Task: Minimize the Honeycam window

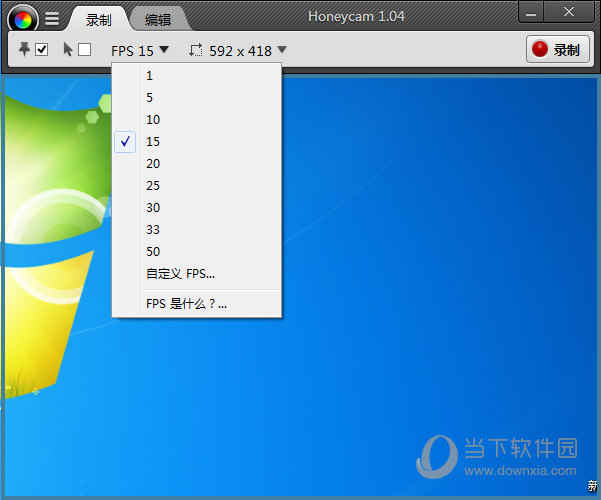Action: pyautogui.click(x=531, y=12)
